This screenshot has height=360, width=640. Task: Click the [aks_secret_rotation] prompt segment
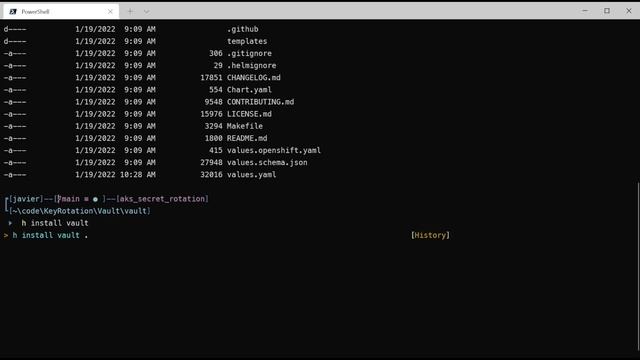[x=162, y=199]
